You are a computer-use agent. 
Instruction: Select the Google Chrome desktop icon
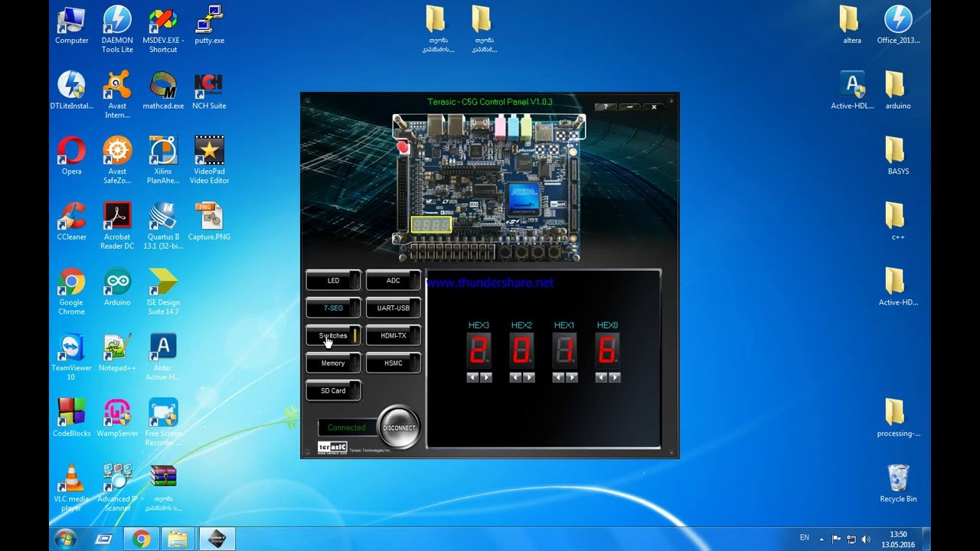click(71, 292)
